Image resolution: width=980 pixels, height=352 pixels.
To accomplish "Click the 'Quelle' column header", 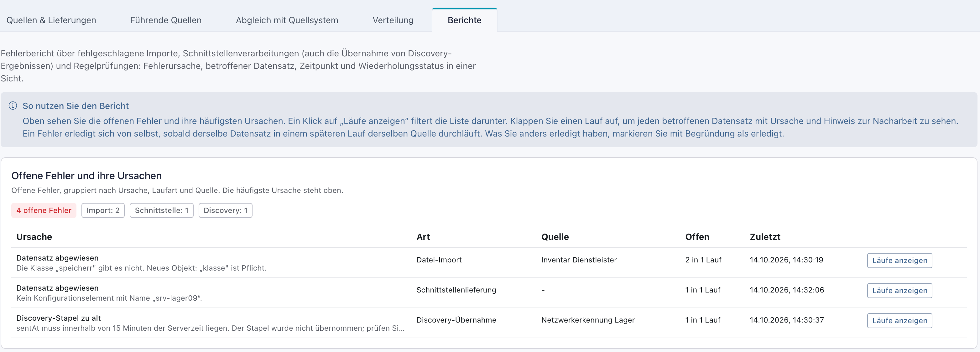I will tap(555, 237).
